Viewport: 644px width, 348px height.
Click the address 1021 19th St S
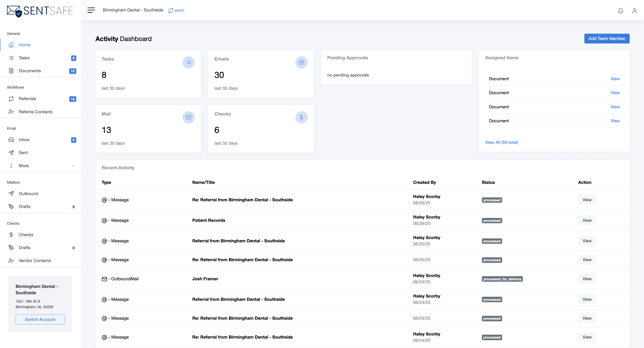pos(28,301)
